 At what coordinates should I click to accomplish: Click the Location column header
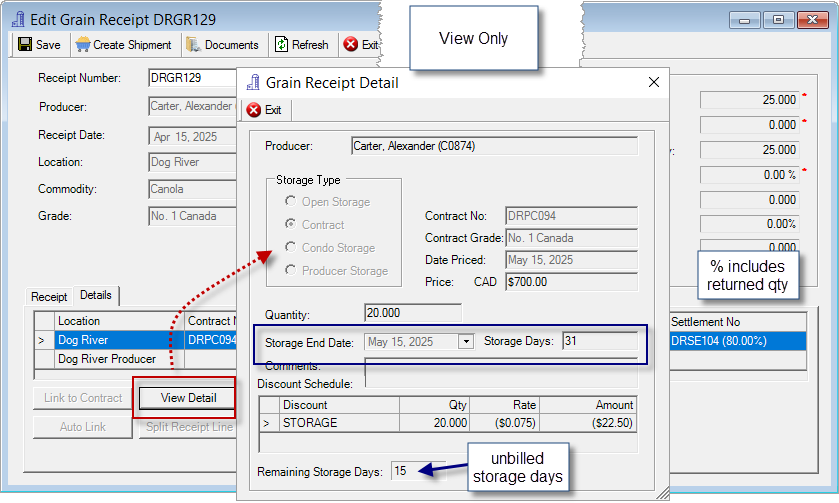coord(119,321)
